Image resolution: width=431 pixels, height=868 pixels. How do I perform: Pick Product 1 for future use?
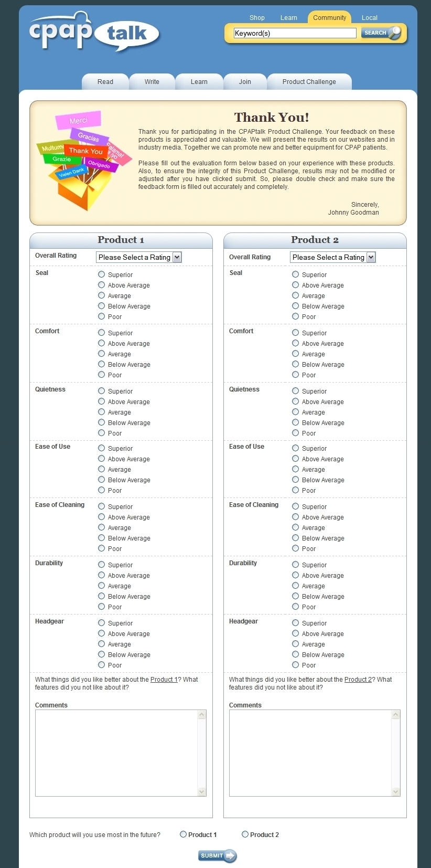point(184,834)
